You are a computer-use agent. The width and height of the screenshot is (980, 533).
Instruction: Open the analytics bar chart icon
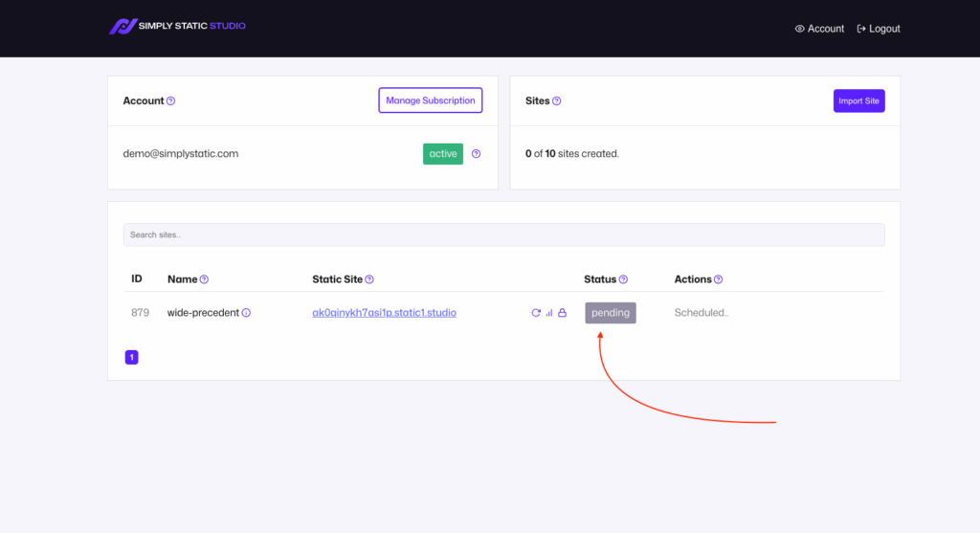(x=549, y=313)
